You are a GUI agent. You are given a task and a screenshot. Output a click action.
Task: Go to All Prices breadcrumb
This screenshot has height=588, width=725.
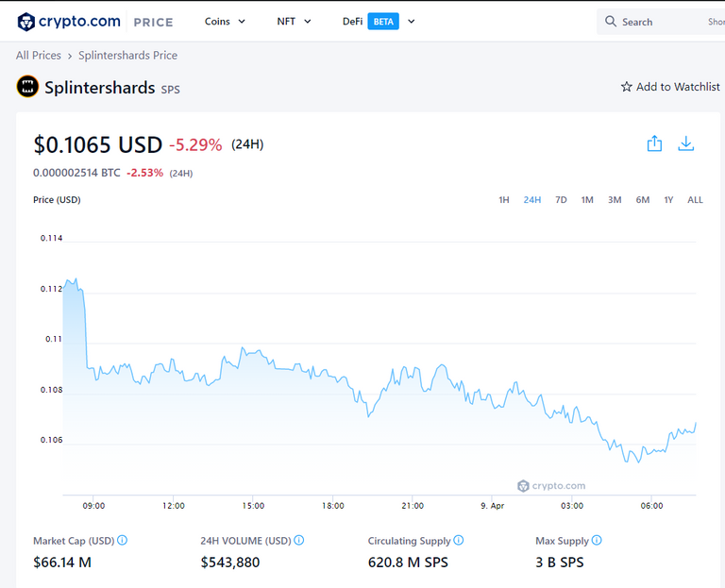pyautogui.click(x=39, y=56)
